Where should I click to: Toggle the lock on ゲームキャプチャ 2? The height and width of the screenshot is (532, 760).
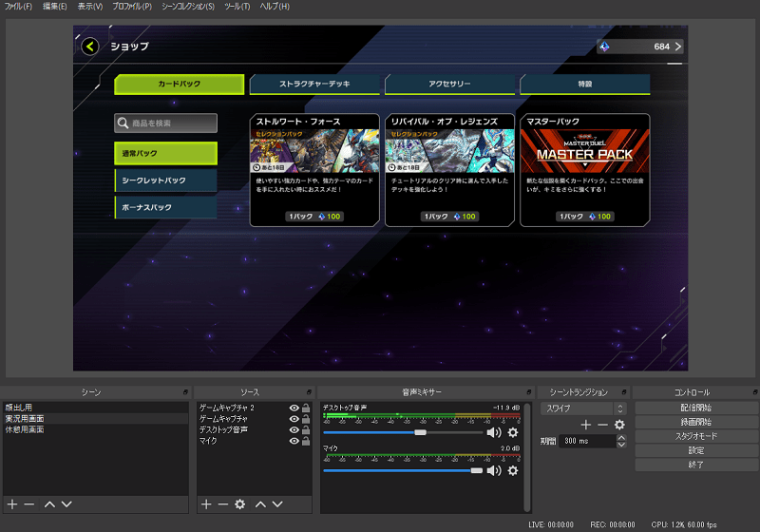coord(306,408)
